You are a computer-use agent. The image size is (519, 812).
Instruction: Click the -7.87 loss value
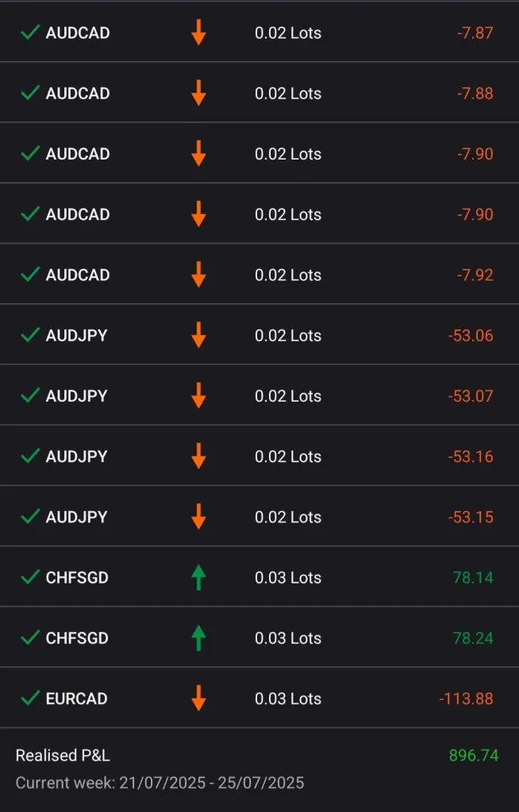(x=475, y=33)
